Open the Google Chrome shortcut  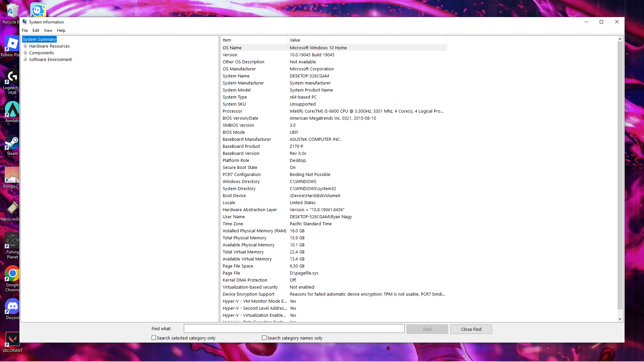point(12,274)
